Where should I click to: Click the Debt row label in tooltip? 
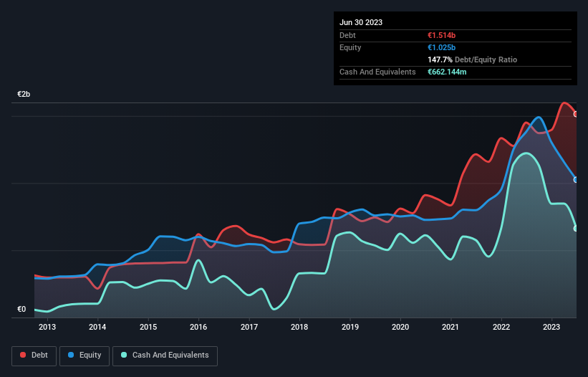[x=347, y=35]
